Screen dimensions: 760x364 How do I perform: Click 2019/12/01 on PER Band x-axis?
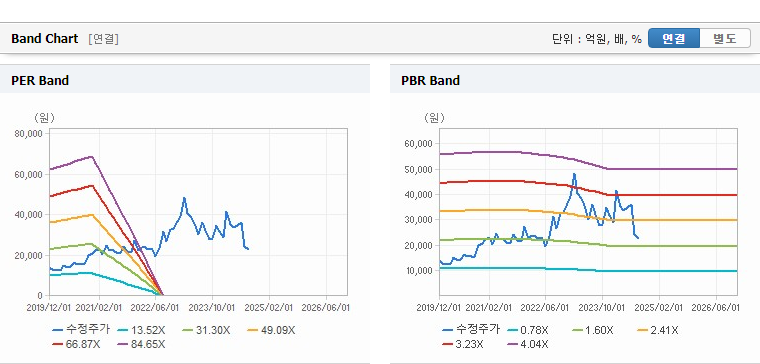pyautogui.click(x=49, y=308)
